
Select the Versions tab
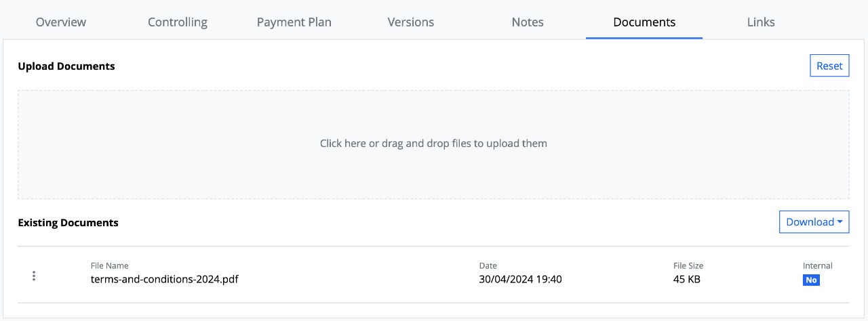pyautogui.click(x=411, y=22)
